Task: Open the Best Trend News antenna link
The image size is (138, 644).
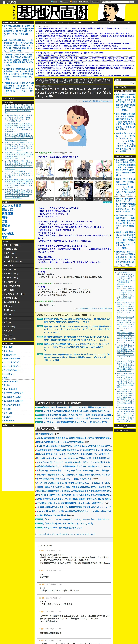Action: [12, 358]
